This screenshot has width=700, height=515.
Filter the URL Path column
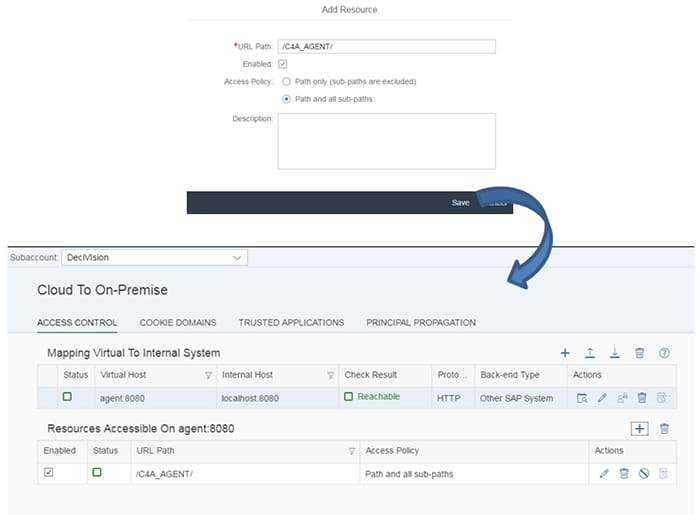point(352,451)
